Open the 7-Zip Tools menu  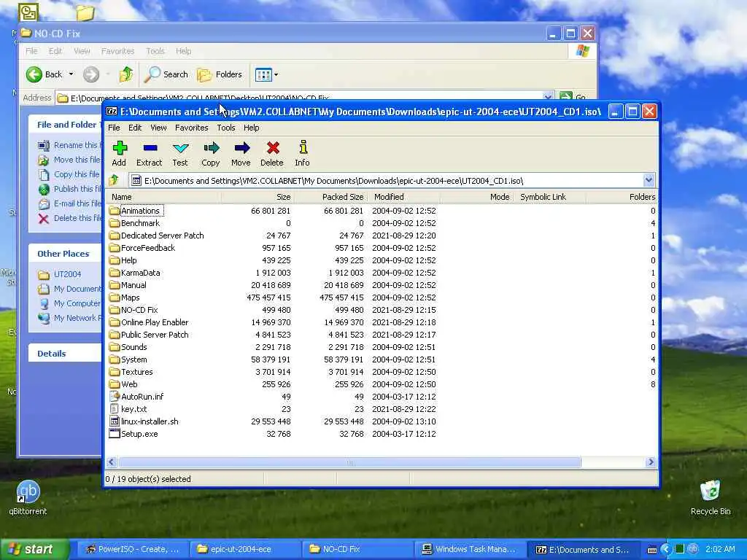[226, 128]
